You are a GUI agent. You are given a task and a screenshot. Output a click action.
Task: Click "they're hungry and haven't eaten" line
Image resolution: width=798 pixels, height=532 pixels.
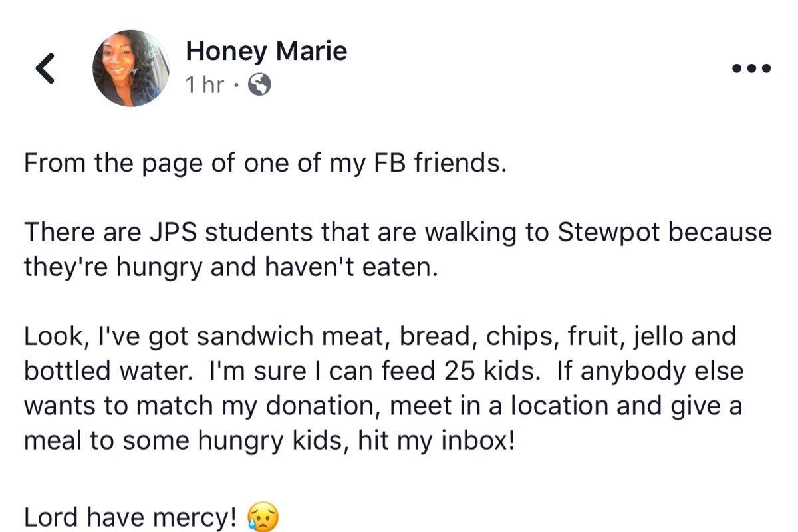[x=231, y=267]
